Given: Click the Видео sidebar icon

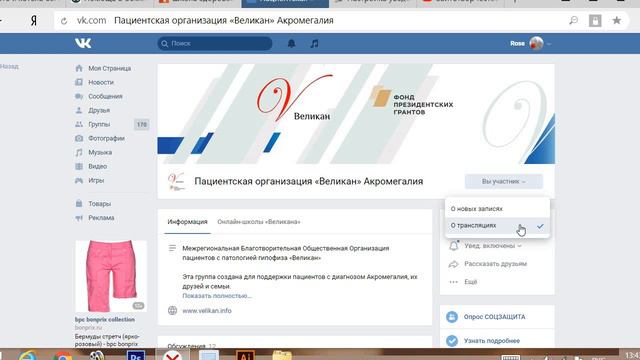Looking at the screenshot, I should click(79, 166).
